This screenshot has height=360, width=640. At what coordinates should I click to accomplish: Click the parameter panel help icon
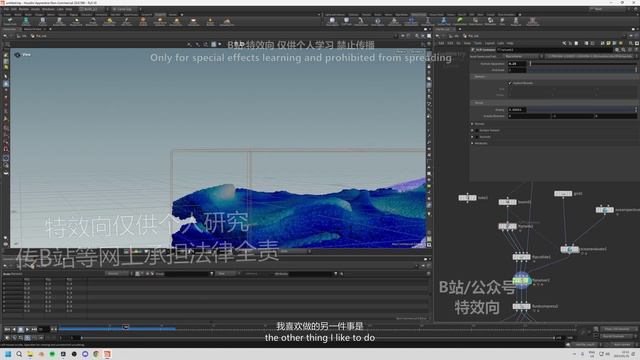[x=636, y=50]
